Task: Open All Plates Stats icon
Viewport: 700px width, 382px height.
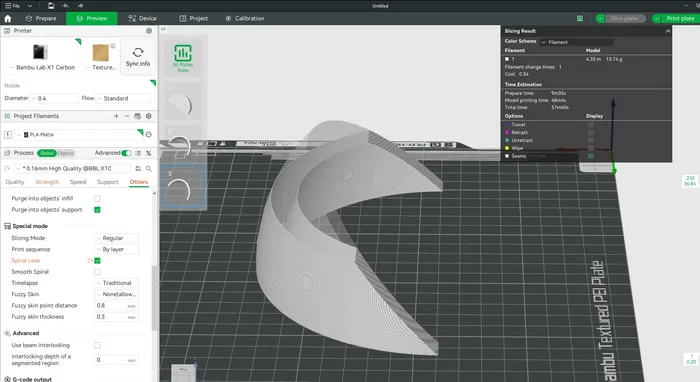Action: [183, 54]
